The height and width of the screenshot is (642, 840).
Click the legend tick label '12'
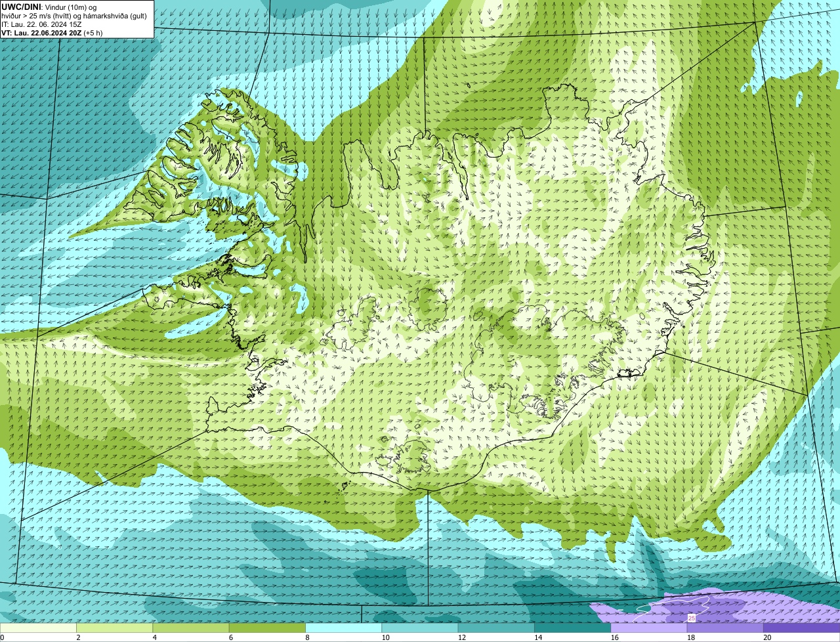pyautogui.click(x=461, y=637)
